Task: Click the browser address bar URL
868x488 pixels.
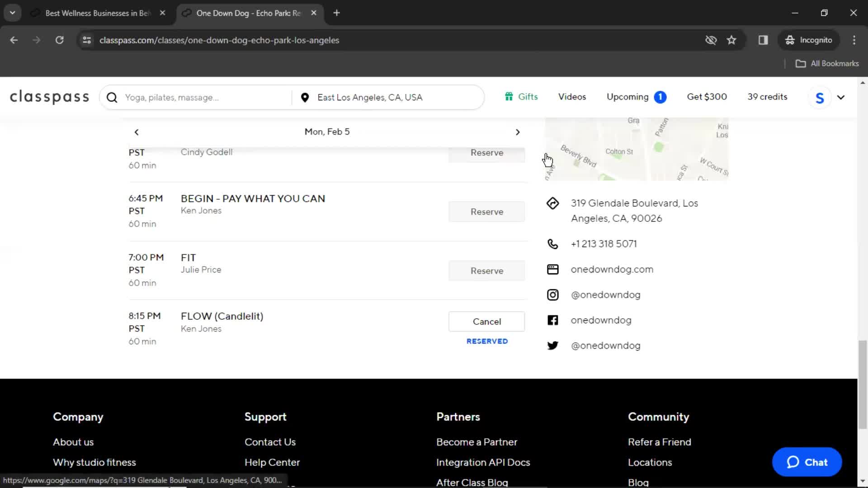Action: click(219, 40)
